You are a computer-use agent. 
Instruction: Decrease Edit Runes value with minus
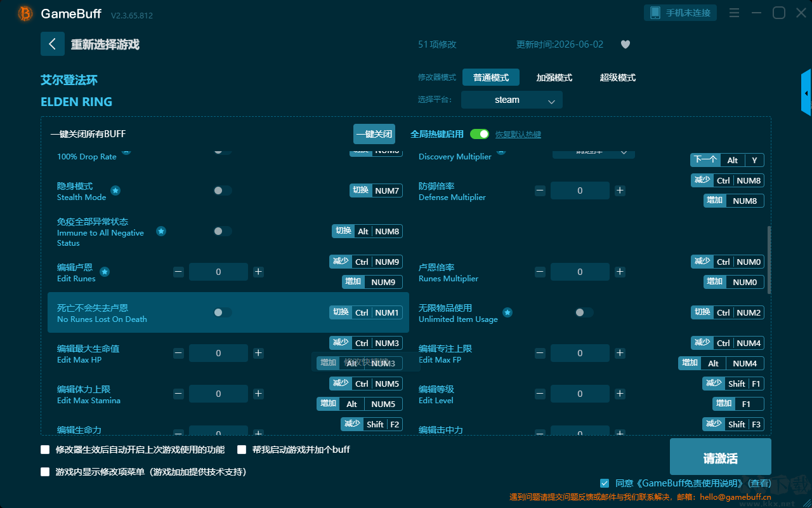(x=178, y=272)
